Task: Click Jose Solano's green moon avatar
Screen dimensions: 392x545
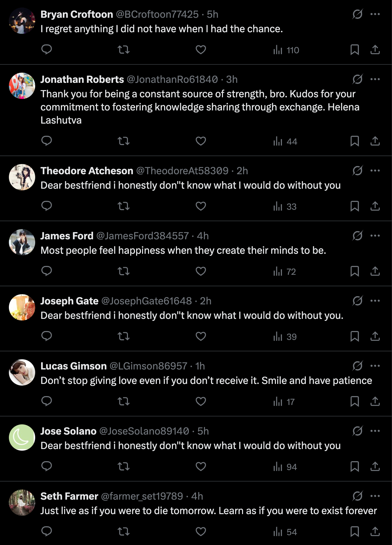Action: (22, 438)
